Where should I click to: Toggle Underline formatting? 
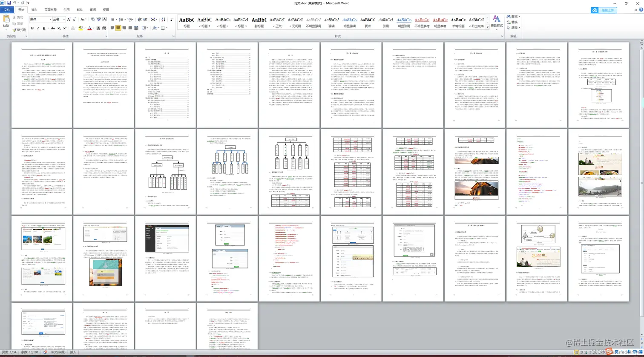(x=44, y=28)
